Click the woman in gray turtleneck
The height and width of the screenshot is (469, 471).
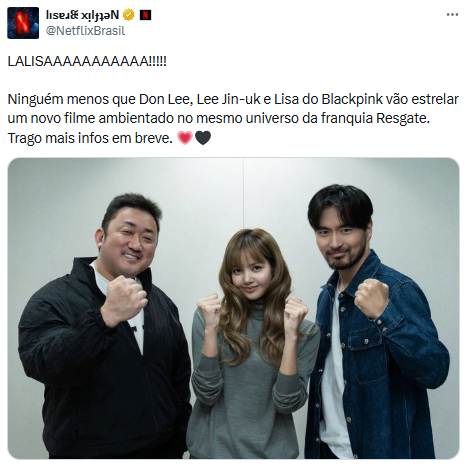point(253,343)
